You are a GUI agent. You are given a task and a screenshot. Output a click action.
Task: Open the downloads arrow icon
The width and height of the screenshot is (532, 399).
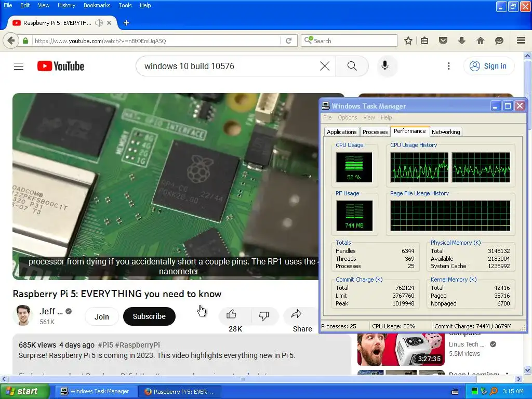[x=461, y=41]
